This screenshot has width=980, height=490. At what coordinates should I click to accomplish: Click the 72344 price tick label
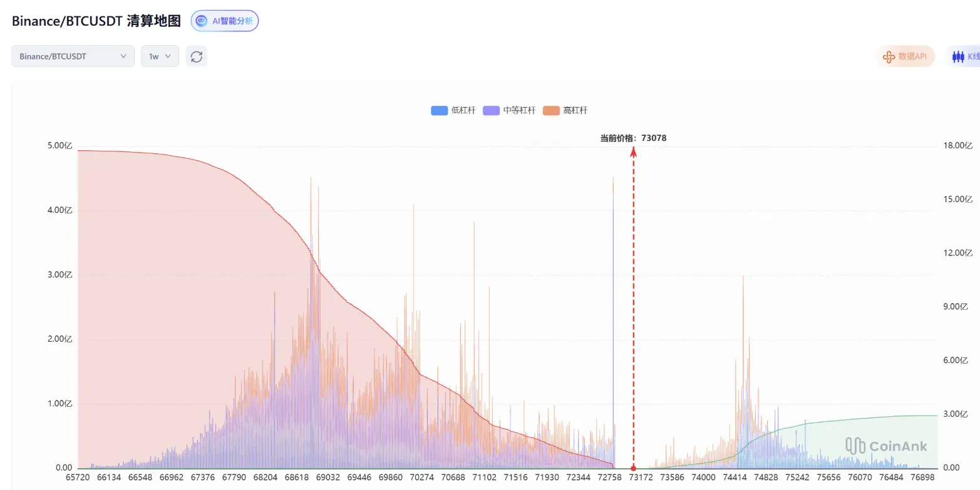579,477
